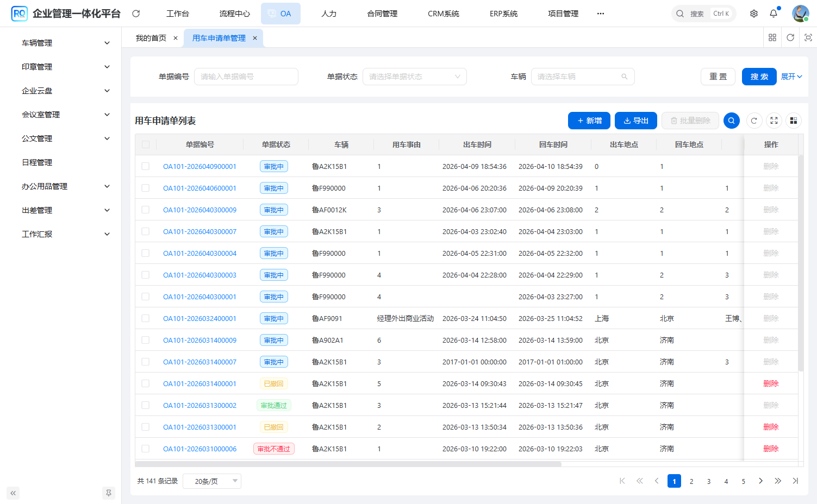Image resolution: width=817 pixels, height=504 pixels.
Task: Open the notifications bell
Action: coord(774,14)
